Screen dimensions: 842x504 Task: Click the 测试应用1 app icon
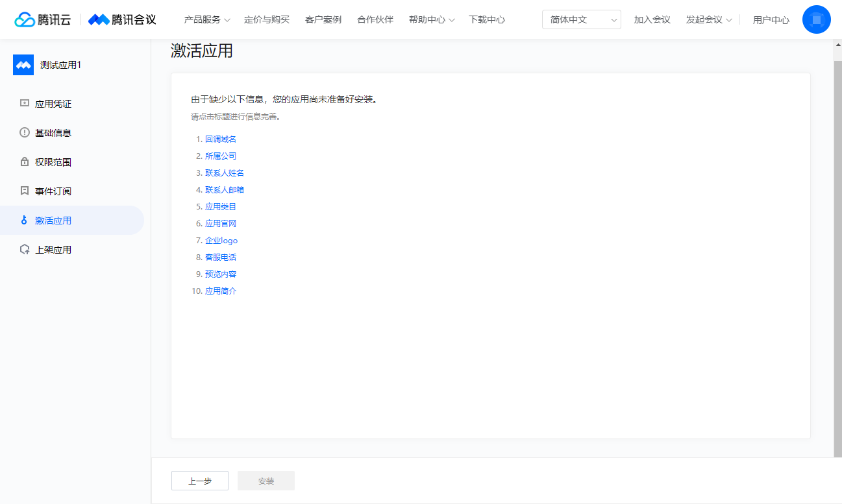[23, 65]
